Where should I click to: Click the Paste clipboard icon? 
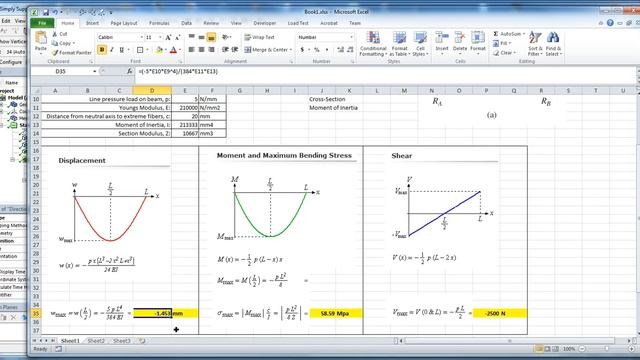[x=40, y=38]
